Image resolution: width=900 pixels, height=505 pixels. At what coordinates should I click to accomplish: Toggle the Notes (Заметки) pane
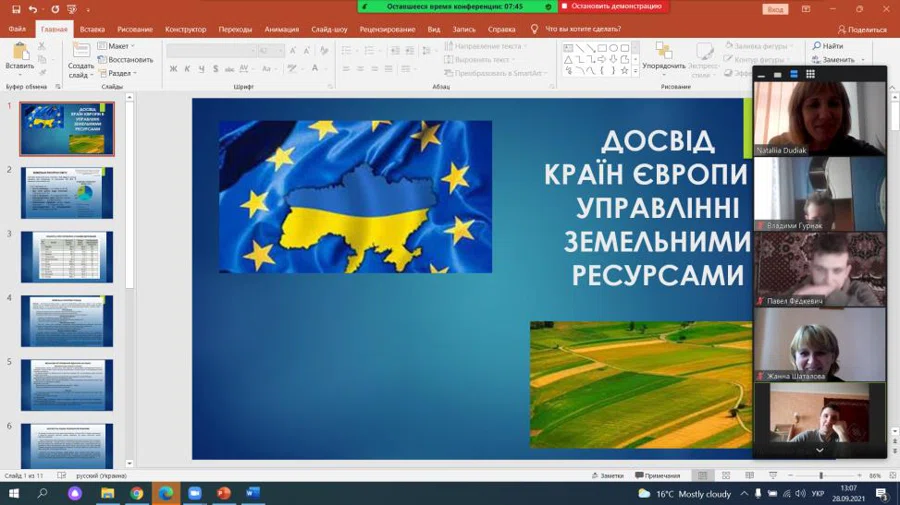(607, 476)
